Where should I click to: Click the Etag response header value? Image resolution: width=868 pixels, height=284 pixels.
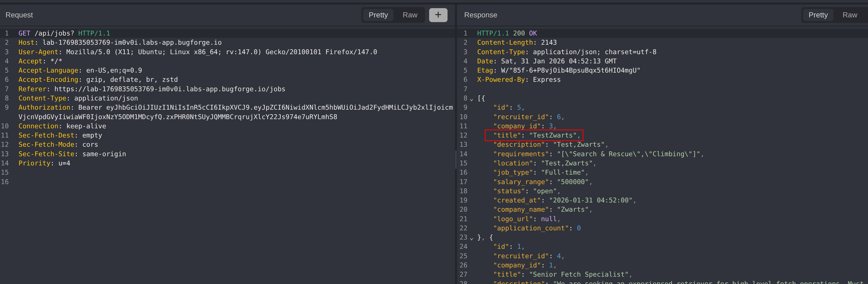[570, 70]
